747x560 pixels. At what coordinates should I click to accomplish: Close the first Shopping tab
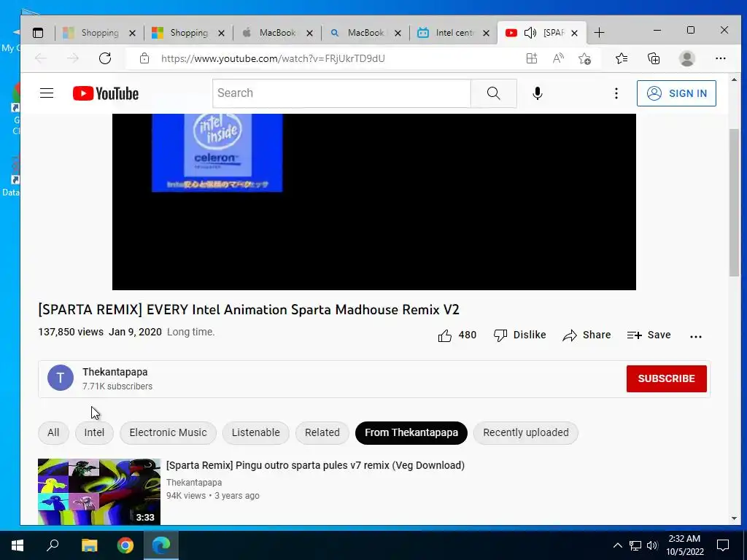tap(133, 34)
